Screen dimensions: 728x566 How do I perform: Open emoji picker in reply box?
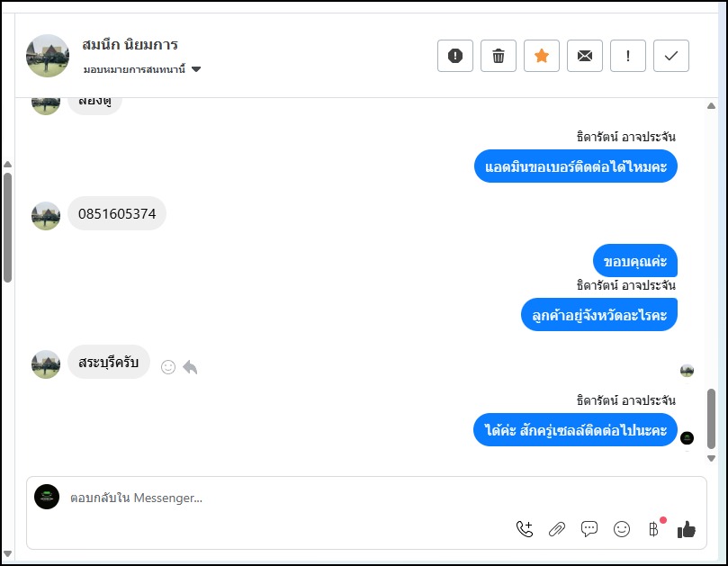tap(622, 529)
